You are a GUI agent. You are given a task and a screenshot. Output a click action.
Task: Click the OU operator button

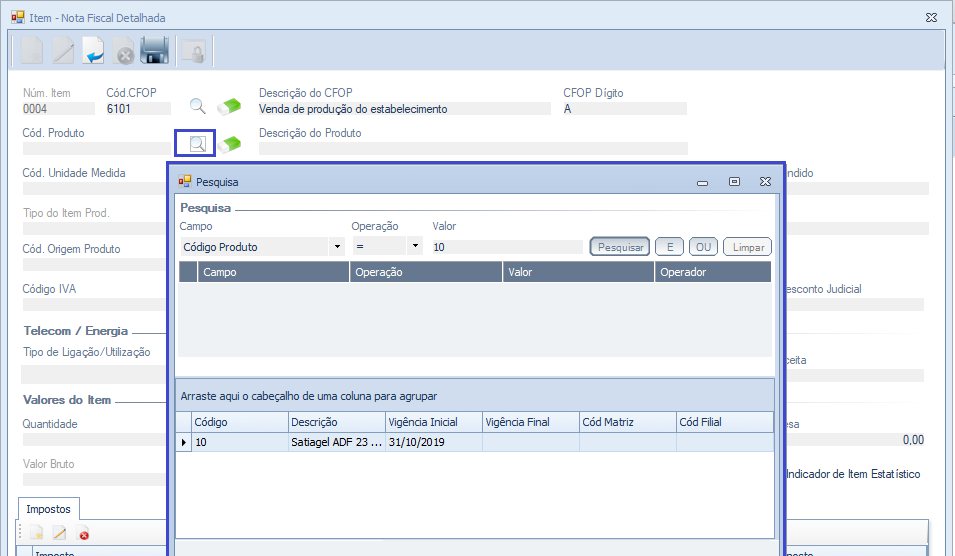click(703, 246)
